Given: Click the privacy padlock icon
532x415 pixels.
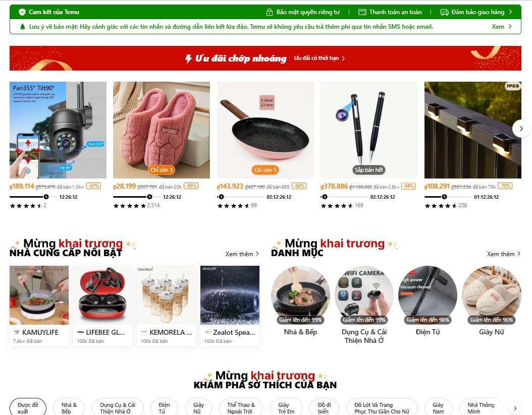Looking at the screenshot, I should [x=270, y=12].
